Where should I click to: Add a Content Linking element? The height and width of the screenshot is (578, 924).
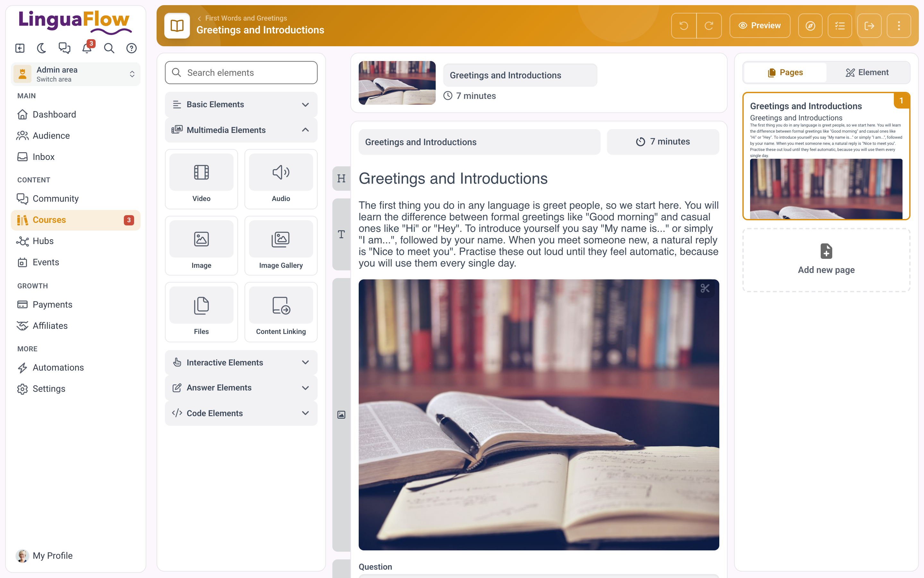coord(281,312)
